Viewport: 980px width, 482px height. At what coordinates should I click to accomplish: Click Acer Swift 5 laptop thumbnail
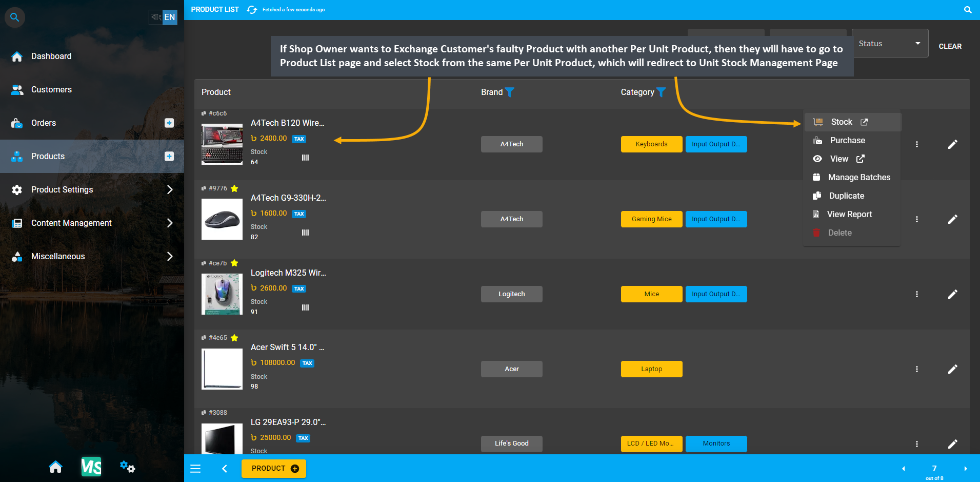click(222, 369)
